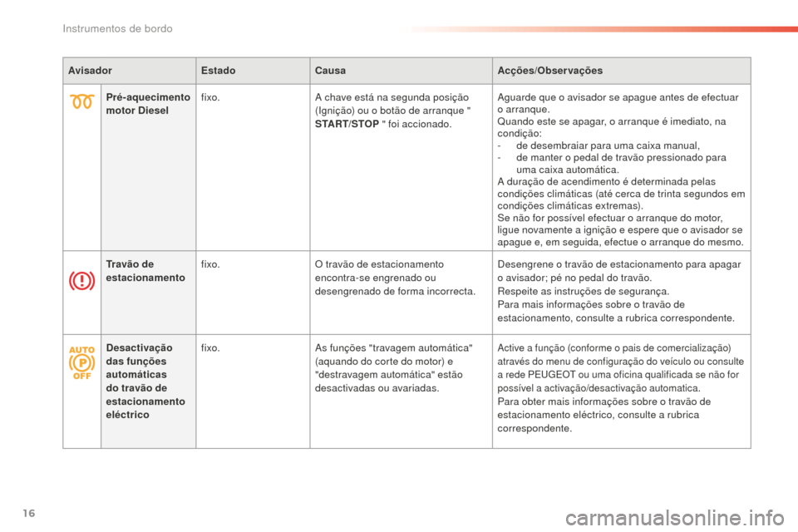Click 'fixo.' in the Desactivação row

pyautogui.click(x=210, y=347)
